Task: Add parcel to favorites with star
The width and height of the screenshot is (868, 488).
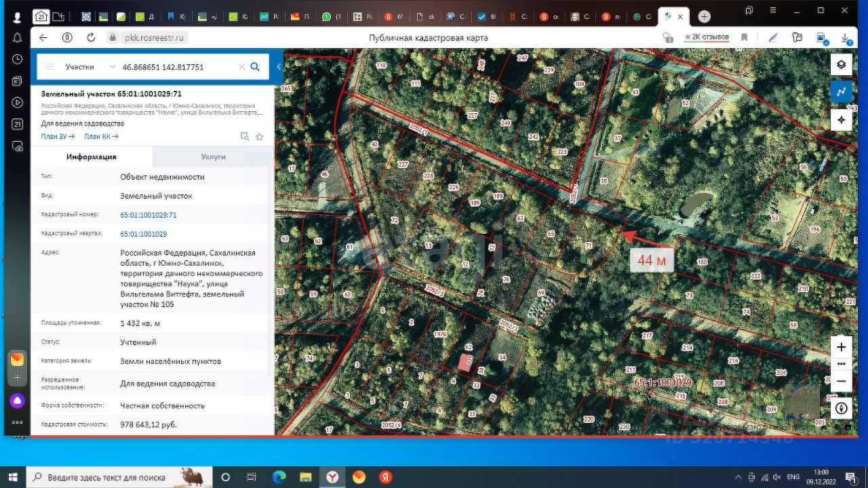Action: coord(259,137)
